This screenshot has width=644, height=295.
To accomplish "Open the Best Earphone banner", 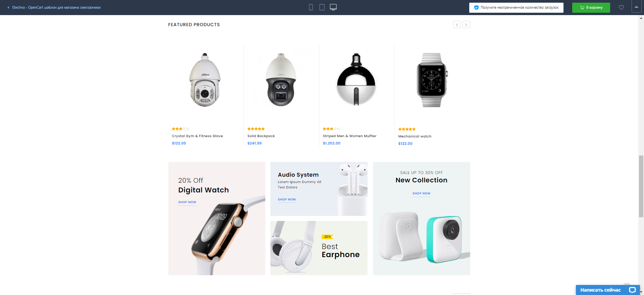I will point(319,248).
